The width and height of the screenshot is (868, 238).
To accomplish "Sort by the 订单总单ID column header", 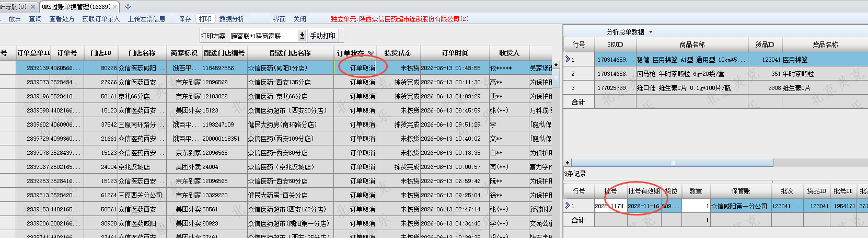I will 33,53.
